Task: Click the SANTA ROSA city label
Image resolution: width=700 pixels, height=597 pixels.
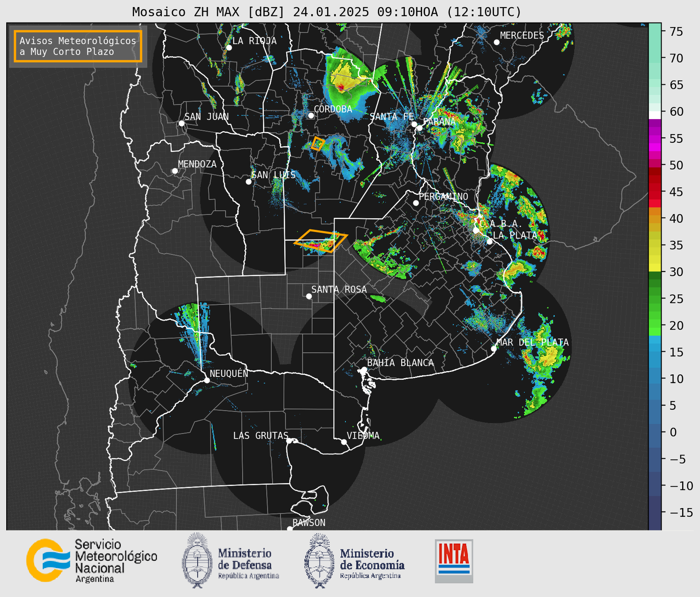Action: pyautogui.click(x=339, y=289)
